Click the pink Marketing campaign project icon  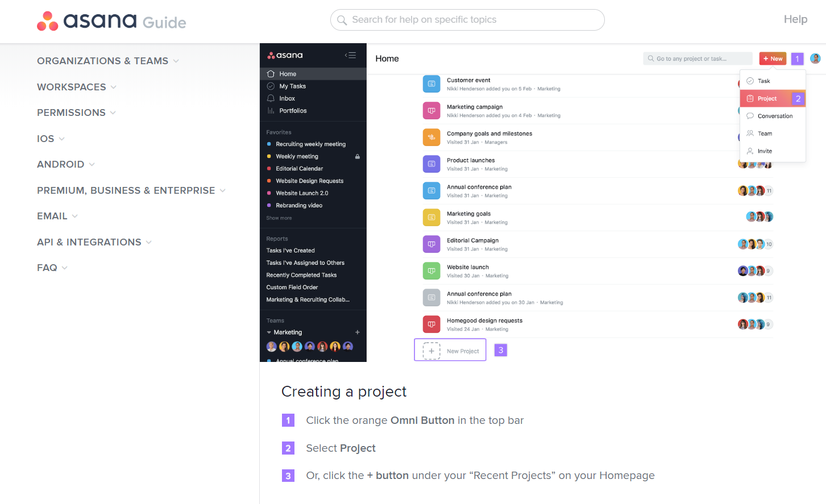pos(431,111)
